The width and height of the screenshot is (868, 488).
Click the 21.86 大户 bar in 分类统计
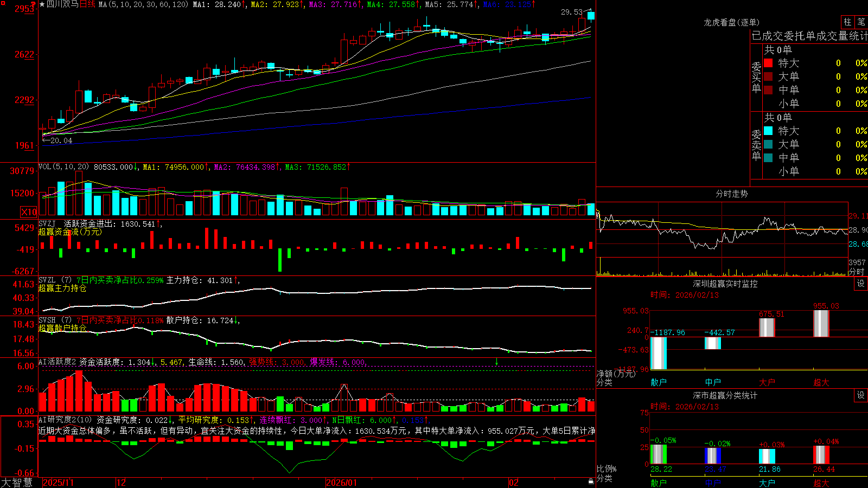click(767, 457)
